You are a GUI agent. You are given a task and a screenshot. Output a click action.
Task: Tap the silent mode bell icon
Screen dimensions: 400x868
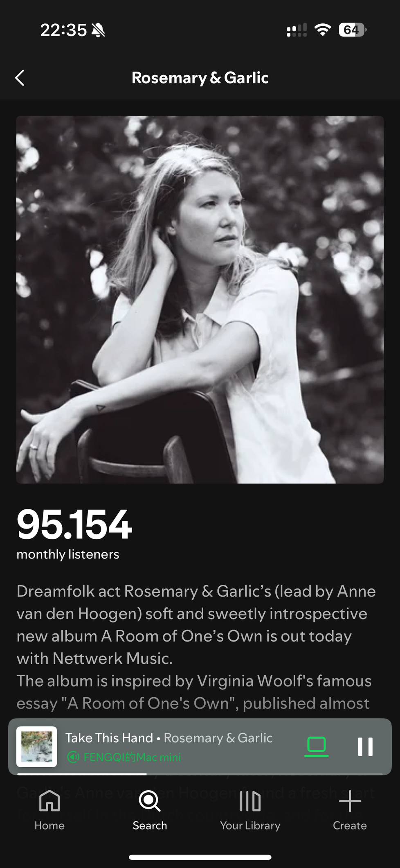tap(98, 30)
